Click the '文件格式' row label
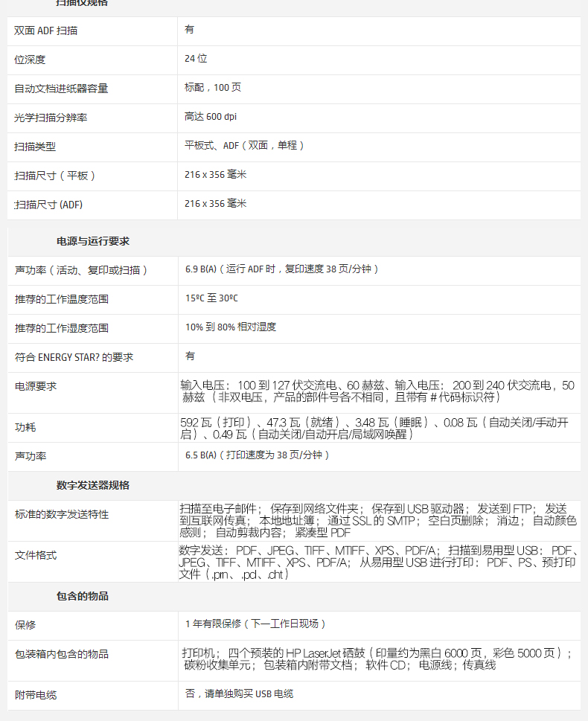 pos(36,556)
